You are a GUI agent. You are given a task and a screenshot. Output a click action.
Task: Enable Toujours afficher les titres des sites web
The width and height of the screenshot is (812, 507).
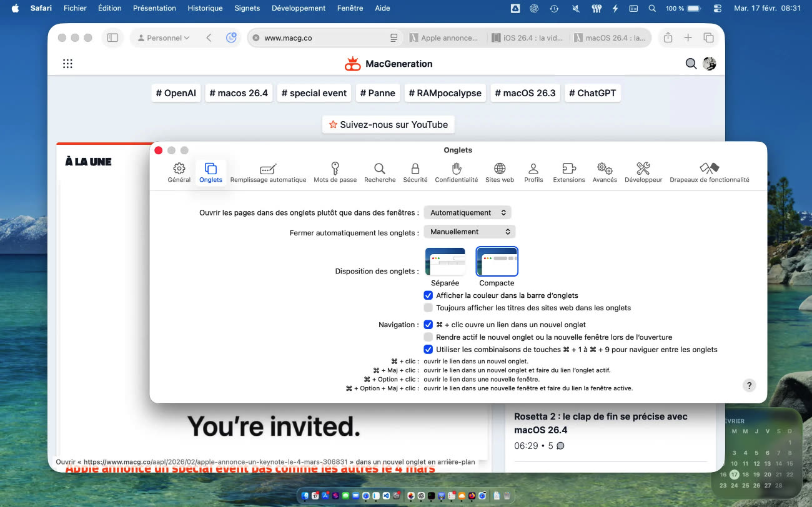click(428, 308)
